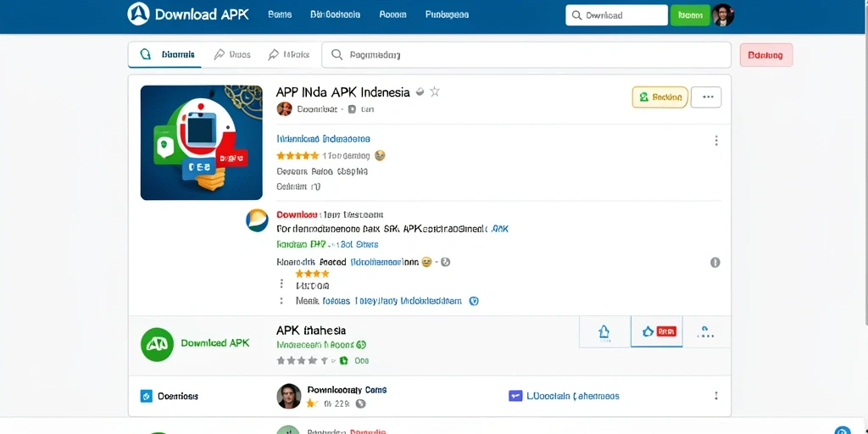Toggle the star favorite icon beside the app title
868x434 pixels.
pyautogui.click(x=435, y=92)
